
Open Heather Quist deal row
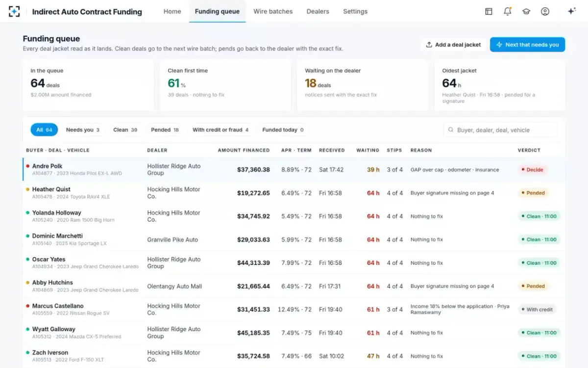click(x=294, y=193)
